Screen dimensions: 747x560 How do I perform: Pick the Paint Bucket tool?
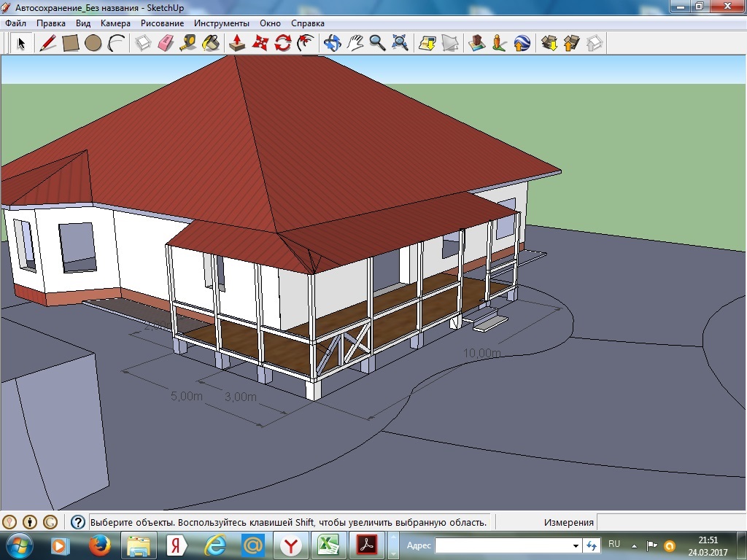pos(210,43)
